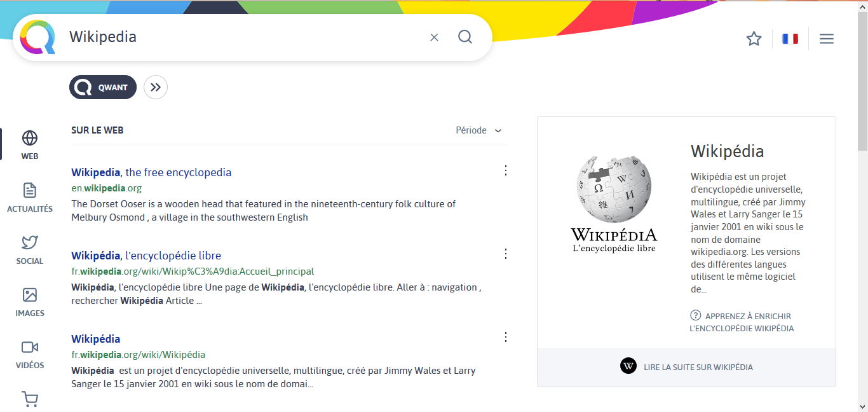This screenshot has height=412, width=868.
Task: Open the hamburger menu
Action: [x=826, y=39]
